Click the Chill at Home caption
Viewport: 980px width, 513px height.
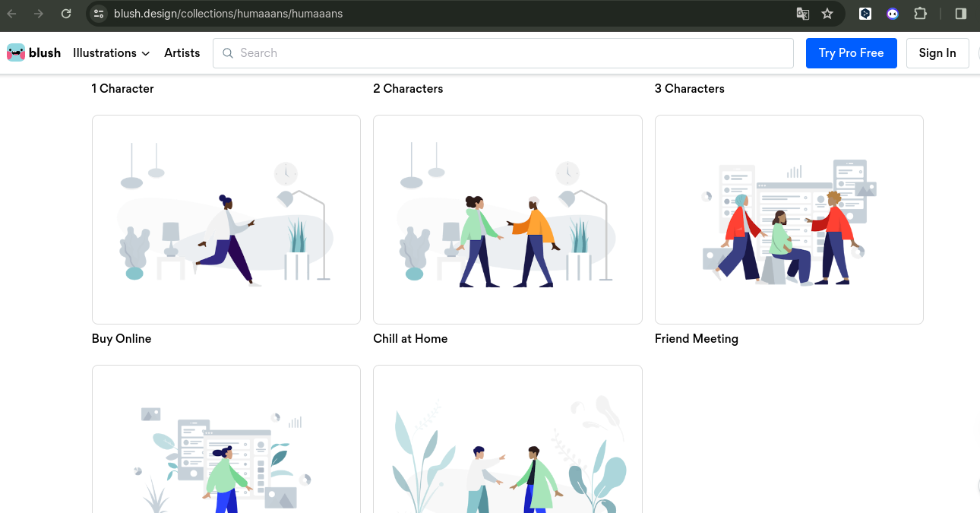(x=410, y=339)
